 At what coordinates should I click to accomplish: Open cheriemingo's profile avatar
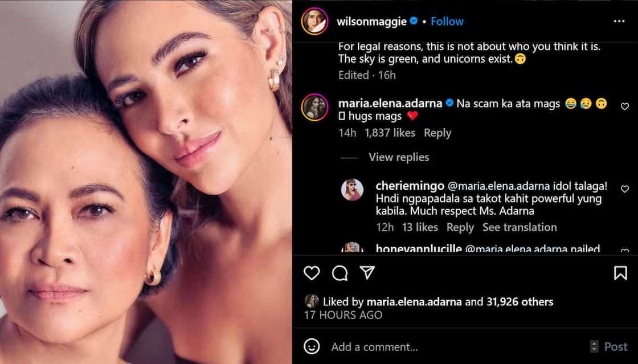tap(352, 190)
